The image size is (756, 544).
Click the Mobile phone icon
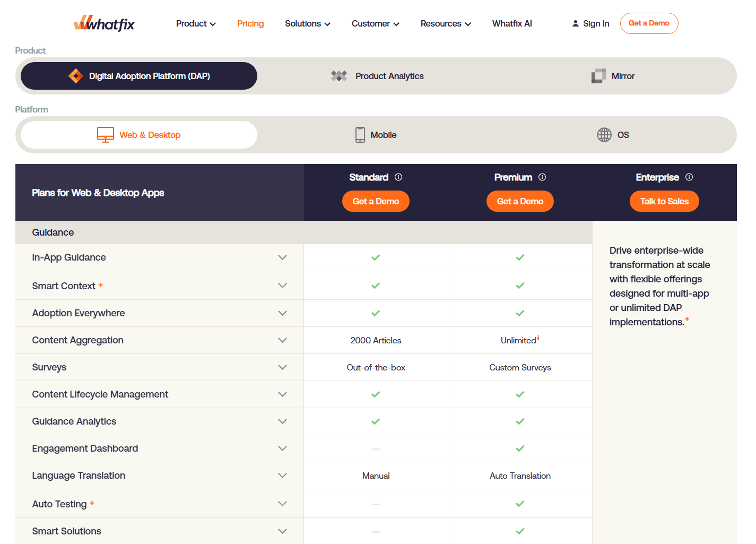(360, 135)
